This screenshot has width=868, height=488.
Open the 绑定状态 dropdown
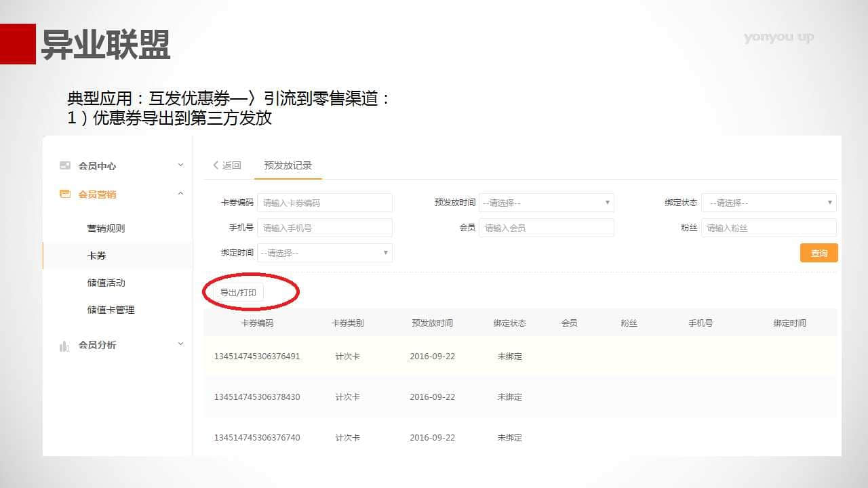768,203
